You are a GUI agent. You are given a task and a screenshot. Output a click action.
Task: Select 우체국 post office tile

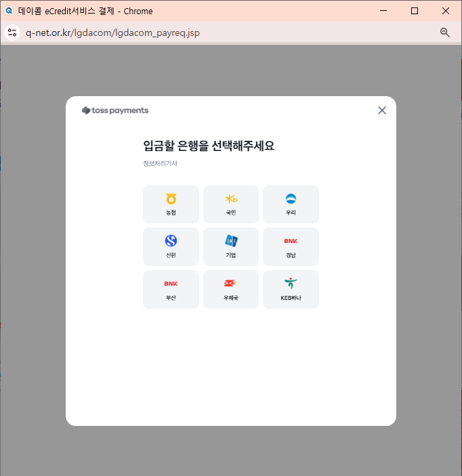point(231,289)
